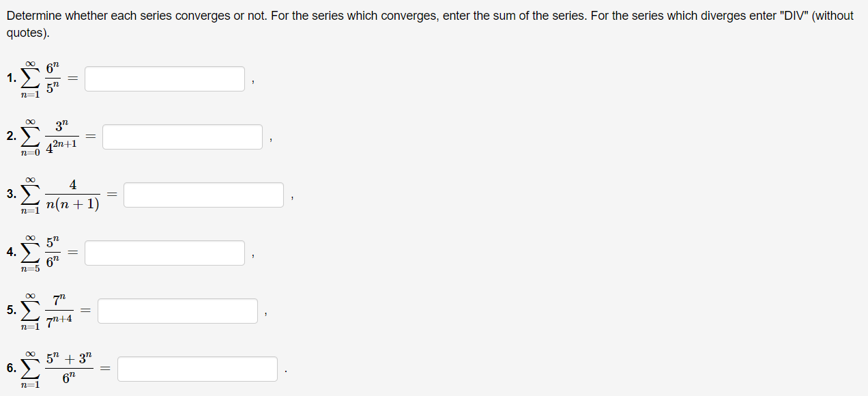Click the answer field for series 2
This screenshot has height=396, width=868.
coord(182,137)
